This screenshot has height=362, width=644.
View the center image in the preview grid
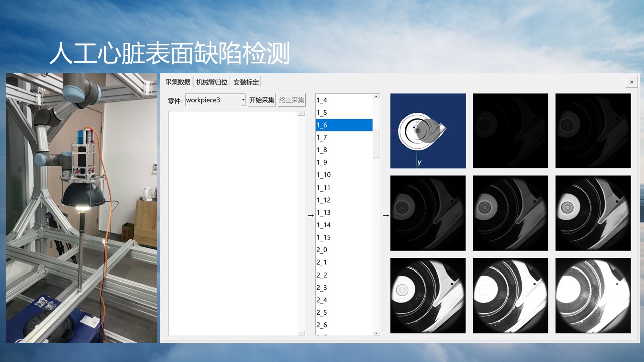coord(510,213)
